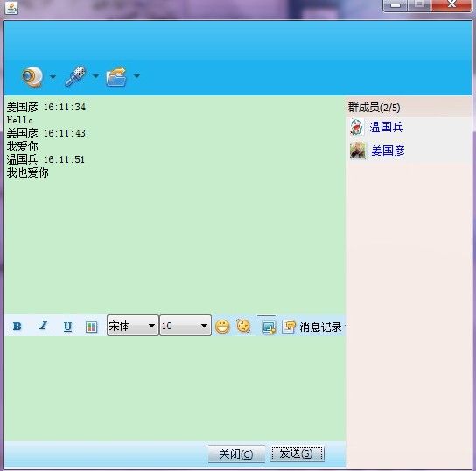The height and width of the screenshot is (471, 476).
Task: Start video chat with webcam icon
Action: (31, 76)
